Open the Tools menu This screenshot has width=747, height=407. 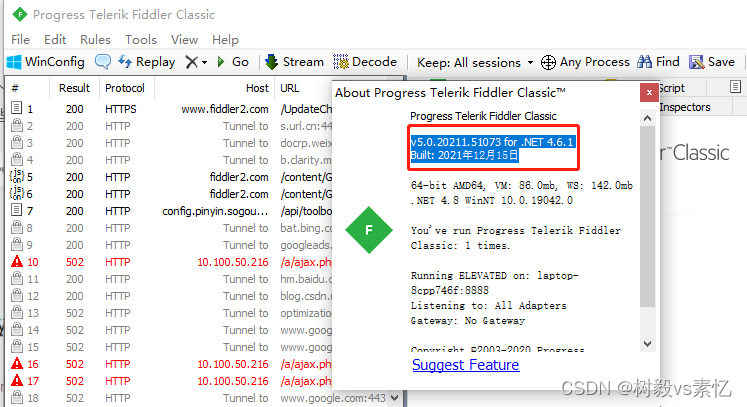click(x=141, y=40)
